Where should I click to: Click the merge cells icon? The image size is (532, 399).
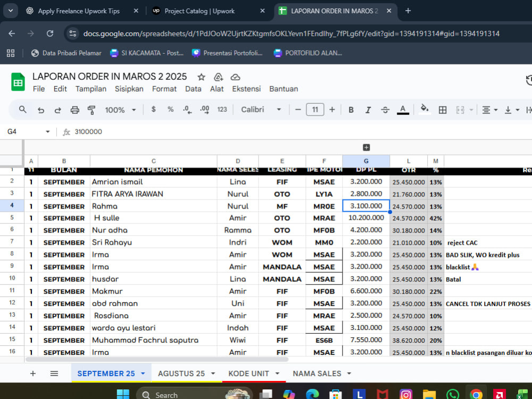[460, 110]
